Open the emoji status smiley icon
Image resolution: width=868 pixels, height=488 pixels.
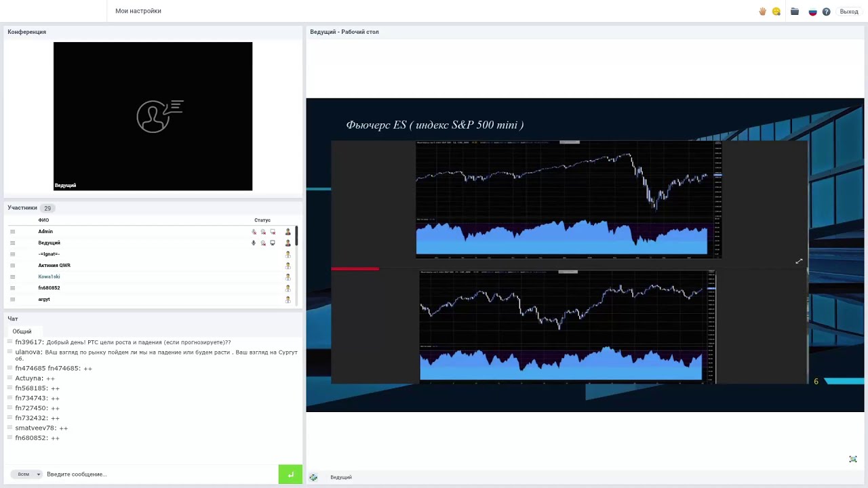[776, 12]
